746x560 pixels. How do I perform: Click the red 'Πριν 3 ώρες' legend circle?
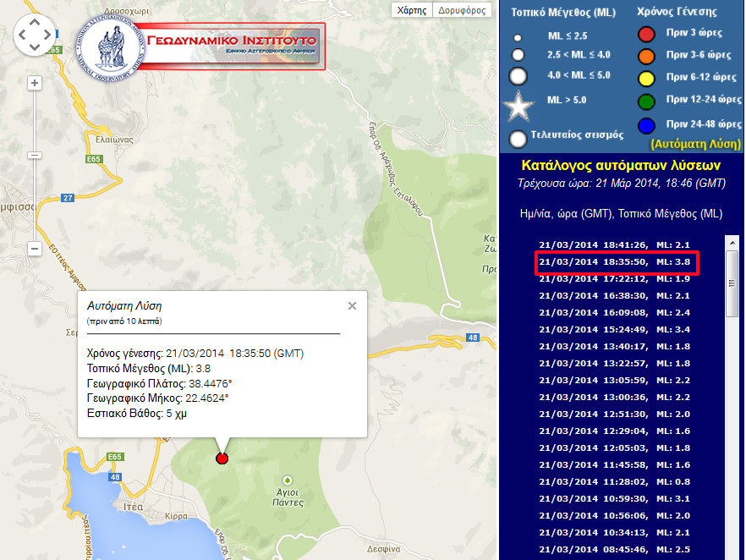[x=646, y=35]
